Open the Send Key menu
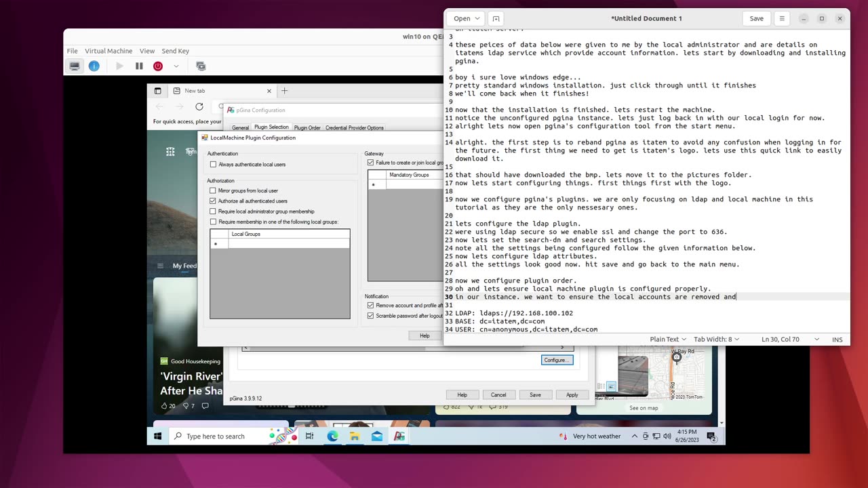Viewport: 868px width, 488px height. (x=176, y=51)
